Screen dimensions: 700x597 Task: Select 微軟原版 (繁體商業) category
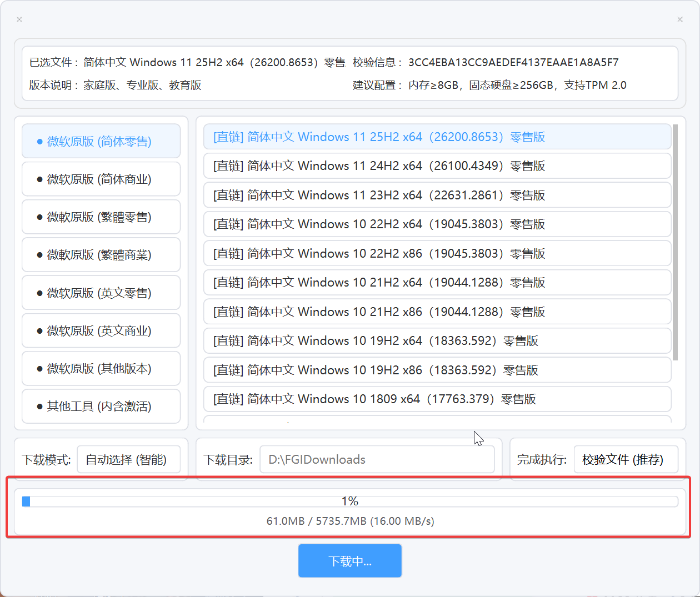(101, 255)
